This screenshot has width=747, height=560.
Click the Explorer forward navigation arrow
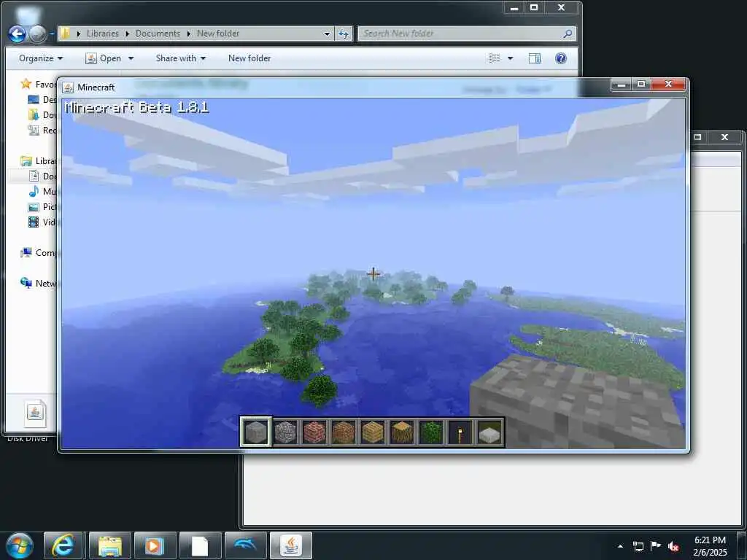[38, 34]
